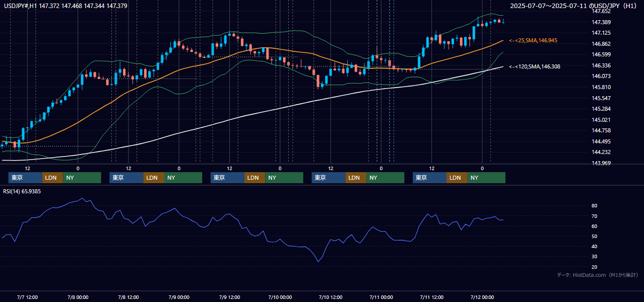Image resolution: width=644 pixels, height=302 pixels.
Task: Select the 東京 session block for July 11
Action: coord(429,178)
